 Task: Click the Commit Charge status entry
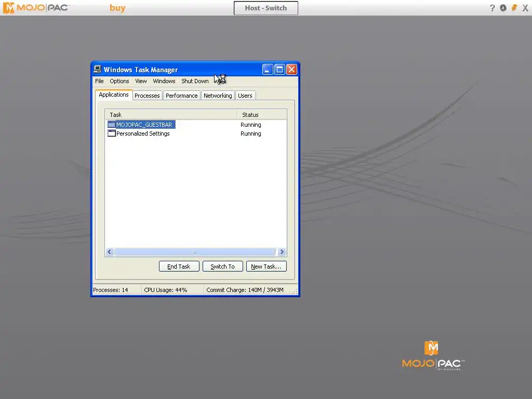[x=245, y=290]
